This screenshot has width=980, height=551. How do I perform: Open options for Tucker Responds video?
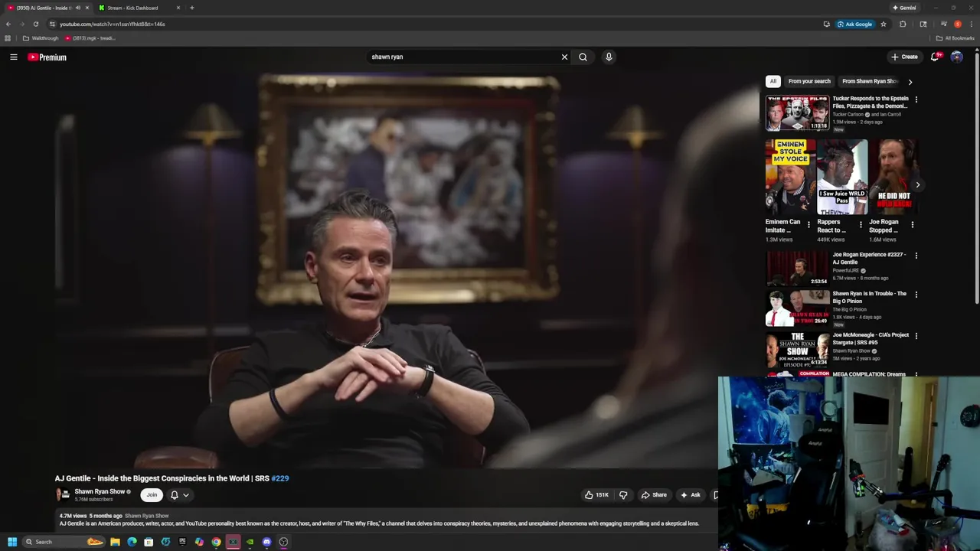tap(916, 99)
